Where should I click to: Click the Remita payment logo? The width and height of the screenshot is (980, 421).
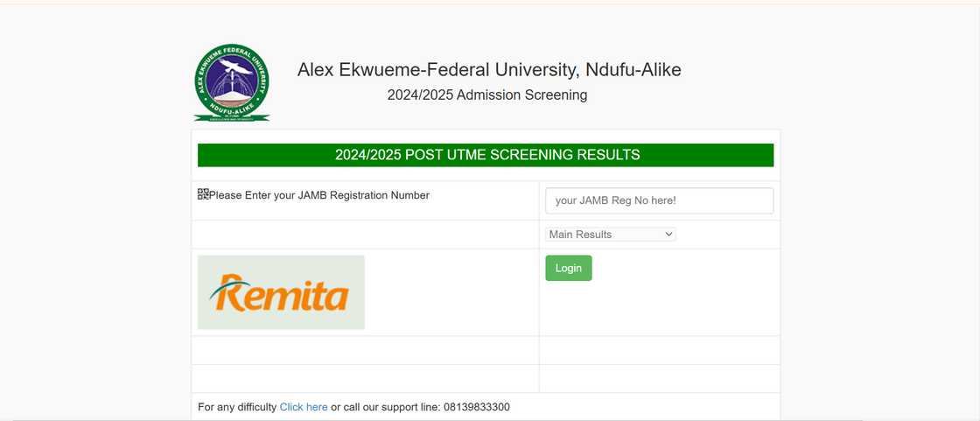coord(281,292)
